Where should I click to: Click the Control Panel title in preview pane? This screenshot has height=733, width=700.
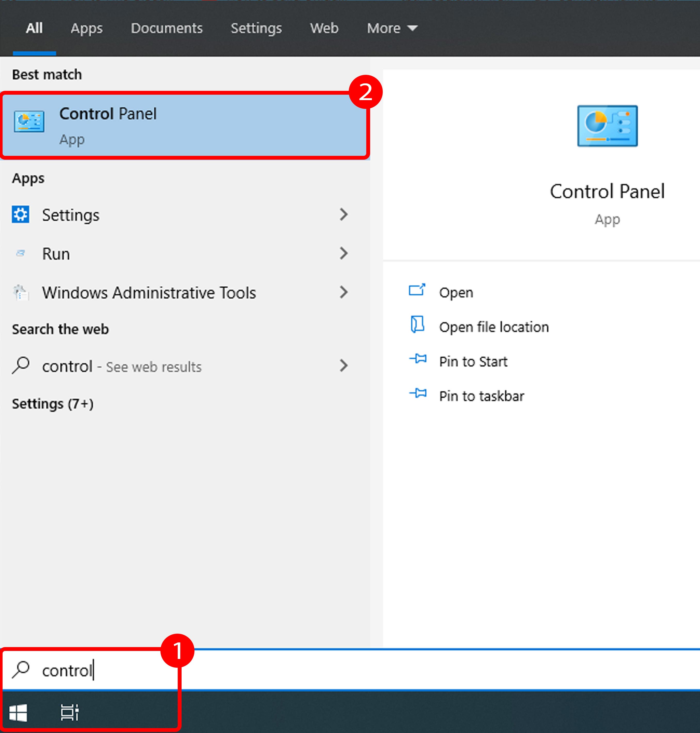coord(607,191)
